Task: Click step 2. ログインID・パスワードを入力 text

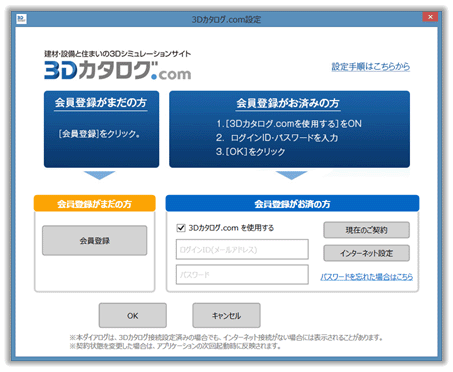Action: tap(277, 138)
